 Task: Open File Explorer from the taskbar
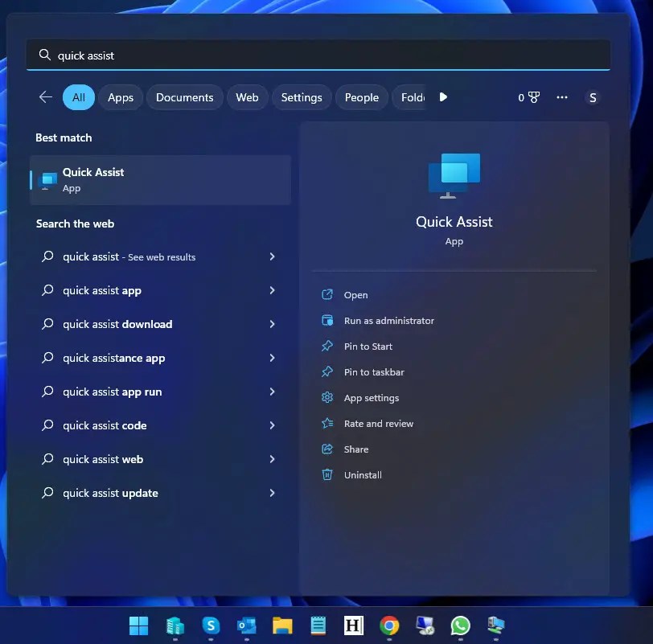(281, 626)
